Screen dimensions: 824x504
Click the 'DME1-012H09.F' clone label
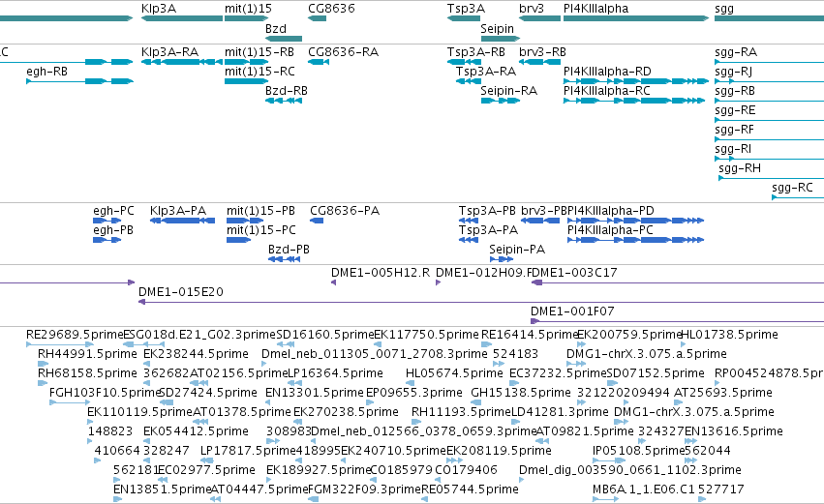[x=484, y=273]
